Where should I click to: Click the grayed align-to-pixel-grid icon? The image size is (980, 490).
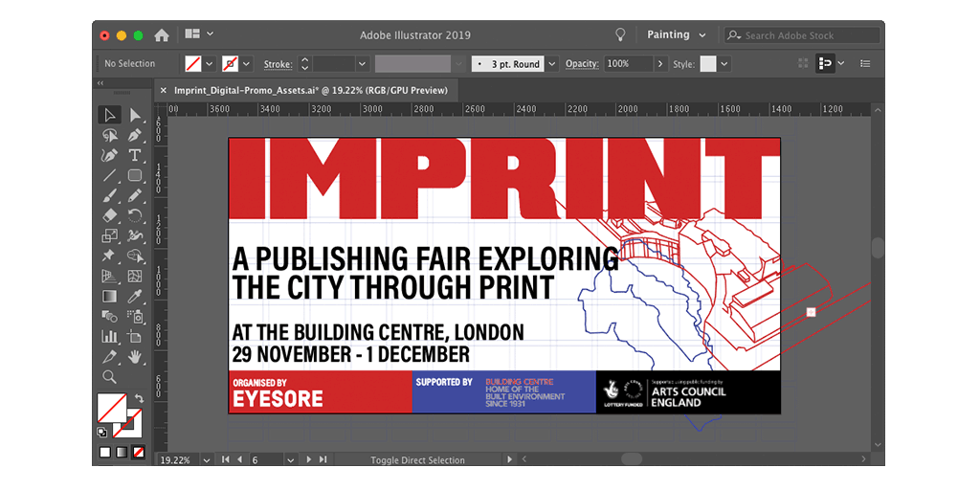coord(804,64)
